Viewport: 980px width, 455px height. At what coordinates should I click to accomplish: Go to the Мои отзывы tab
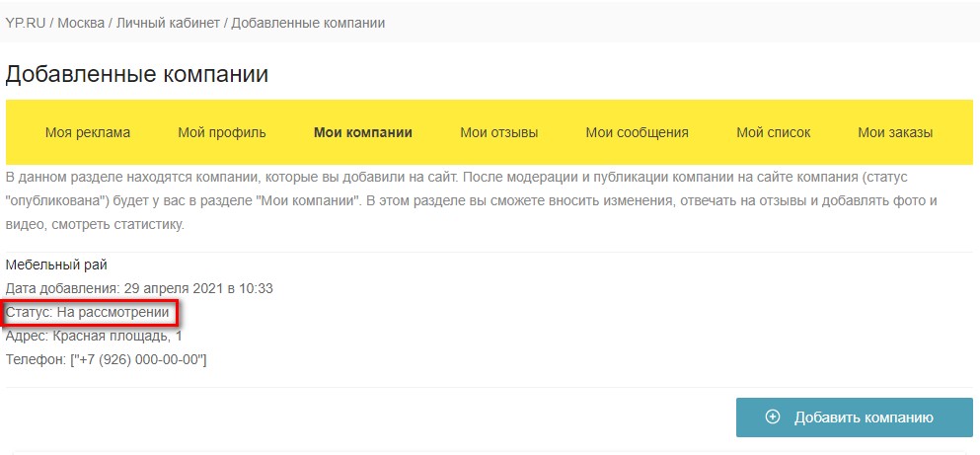(499, 132)
